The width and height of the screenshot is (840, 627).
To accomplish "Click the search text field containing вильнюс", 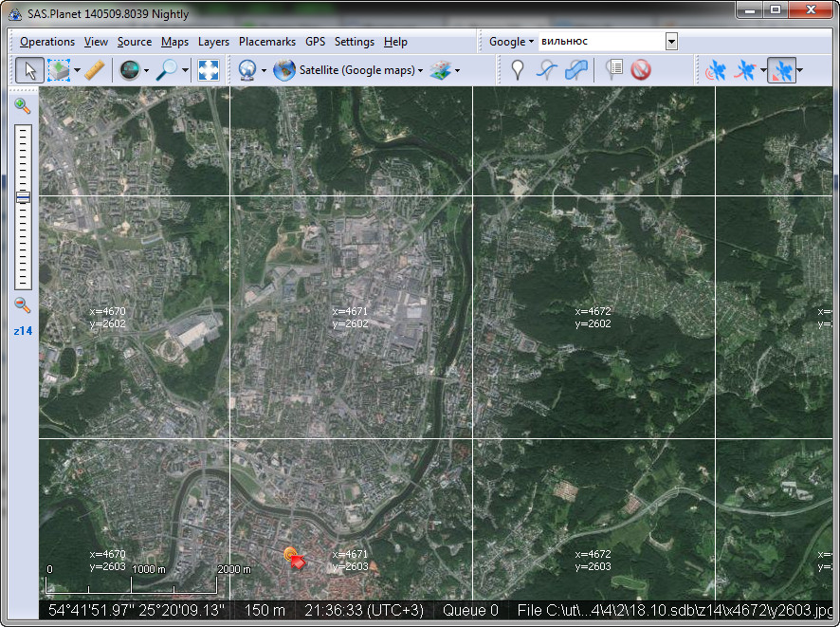I will (x=600, y=42).
